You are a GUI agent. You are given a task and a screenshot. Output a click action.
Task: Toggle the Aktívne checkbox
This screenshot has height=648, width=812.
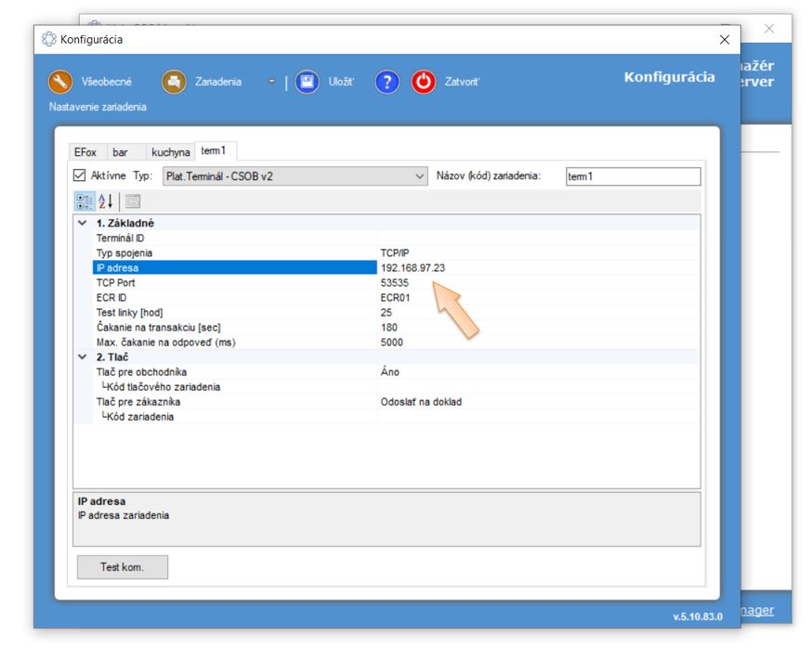coord(79,176)
